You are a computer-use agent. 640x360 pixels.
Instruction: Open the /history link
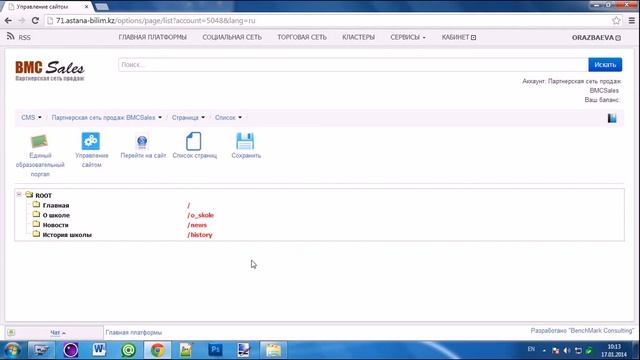click(200, 235)
